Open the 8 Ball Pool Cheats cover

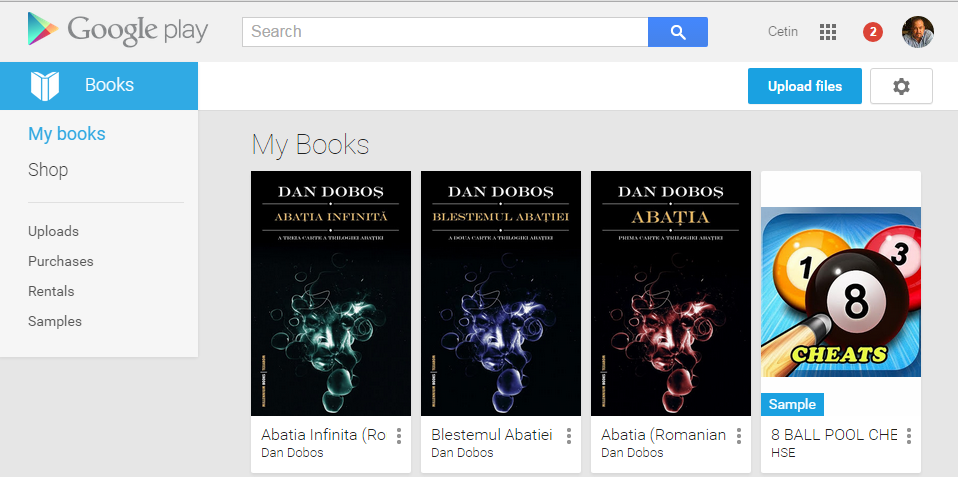click(x=841, y=292)
